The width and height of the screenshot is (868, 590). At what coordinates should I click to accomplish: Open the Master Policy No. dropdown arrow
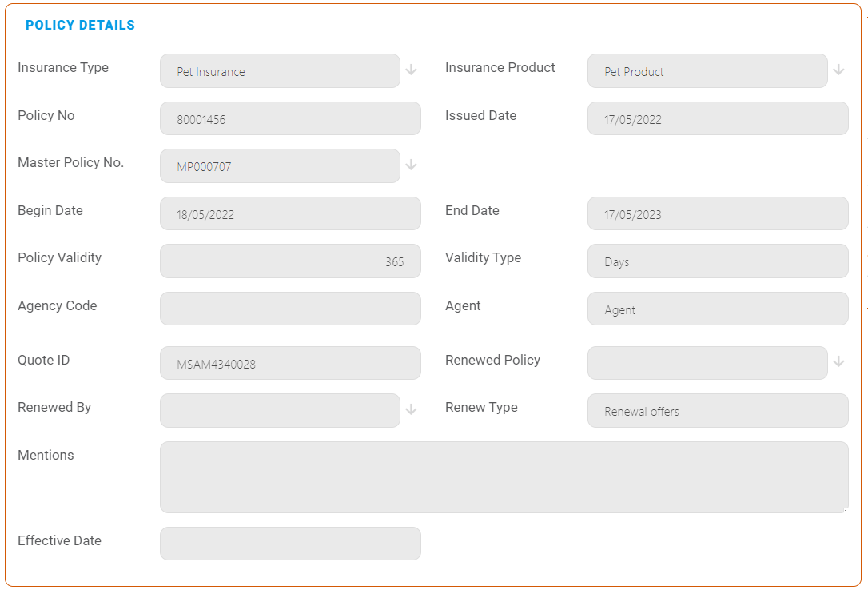[411, 165]
